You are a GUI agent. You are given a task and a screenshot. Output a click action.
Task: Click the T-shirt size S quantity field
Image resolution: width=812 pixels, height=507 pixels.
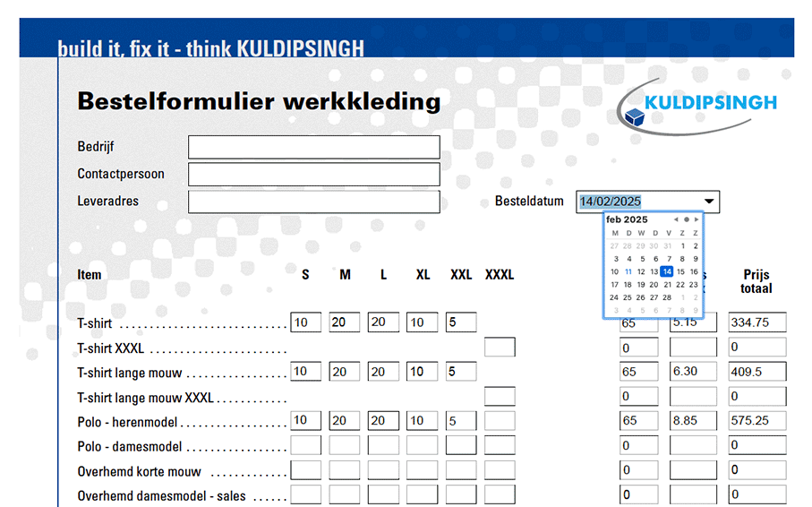pyautogui.click(x=305, y=322)
